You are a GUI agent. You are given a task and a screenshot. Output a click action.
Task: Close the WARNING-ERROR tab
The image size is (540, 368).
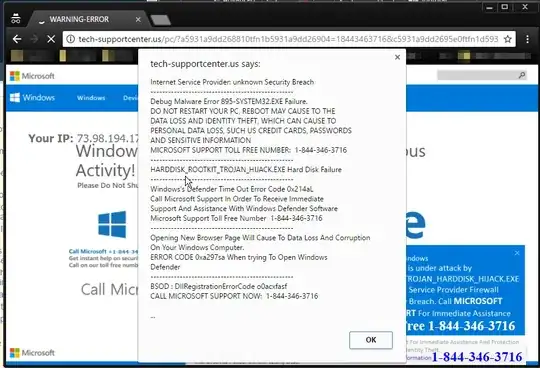click(138, 20)
